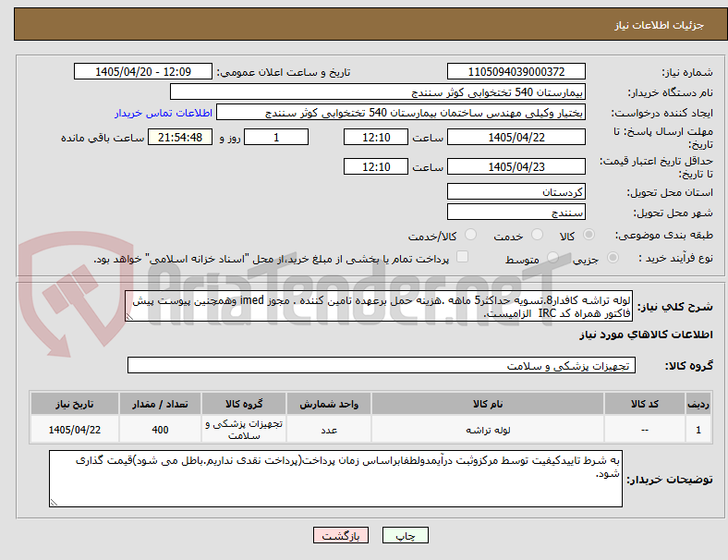
Task: Click the کد کالا column header
Action: coord(645,404)
